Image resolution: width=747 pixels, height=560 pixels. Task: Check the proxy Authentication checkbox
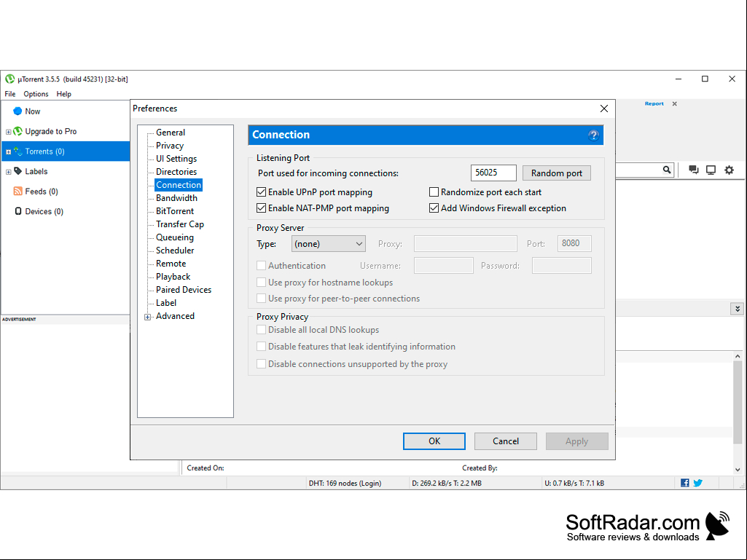click(x=261, y=265)
